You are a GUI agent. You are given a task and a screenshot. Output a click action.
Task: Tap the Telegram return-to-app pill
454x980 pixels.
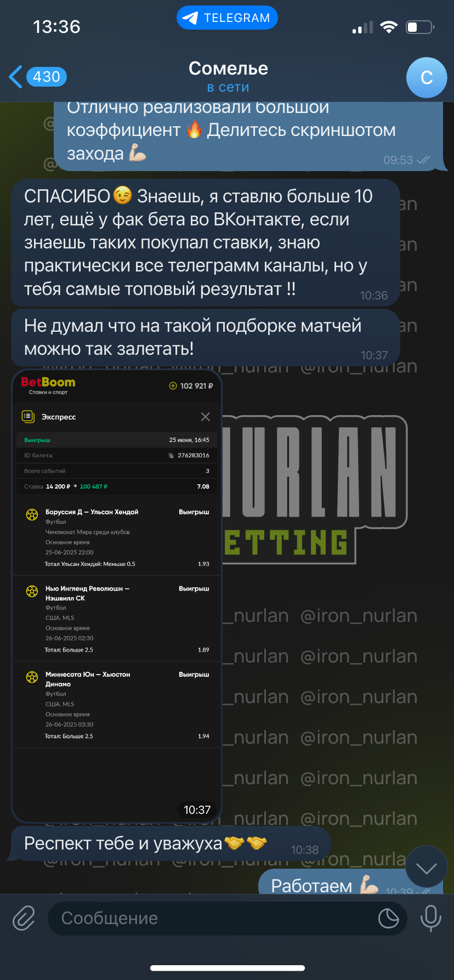[x=227, y=18]
